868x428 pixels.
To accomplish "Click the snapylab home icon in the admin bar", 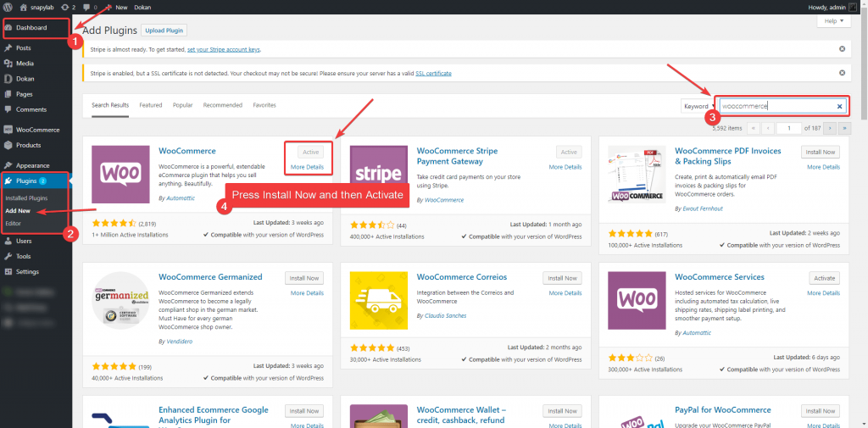I will tap(23, 7).
